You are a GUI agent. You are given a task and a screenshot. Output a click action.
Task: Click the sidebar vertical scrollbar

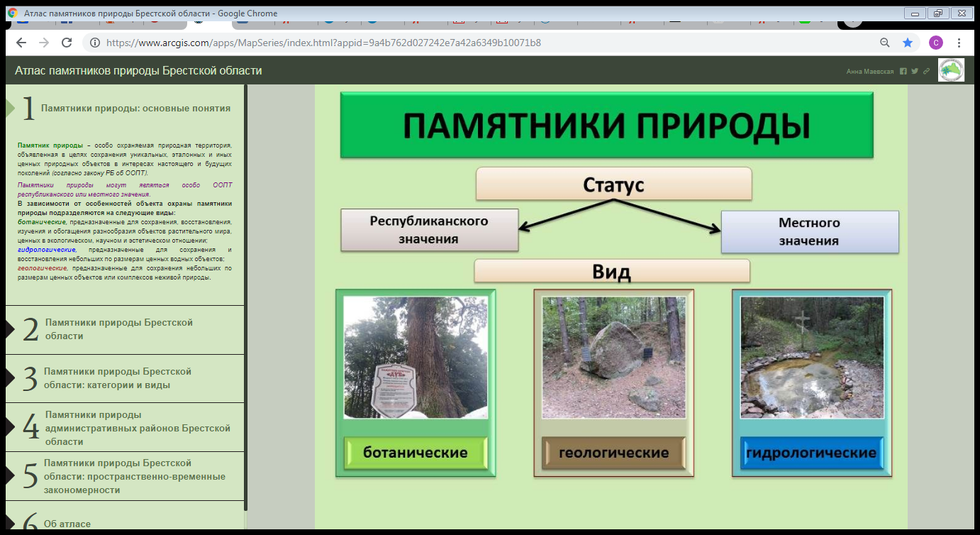click(246, 298)
